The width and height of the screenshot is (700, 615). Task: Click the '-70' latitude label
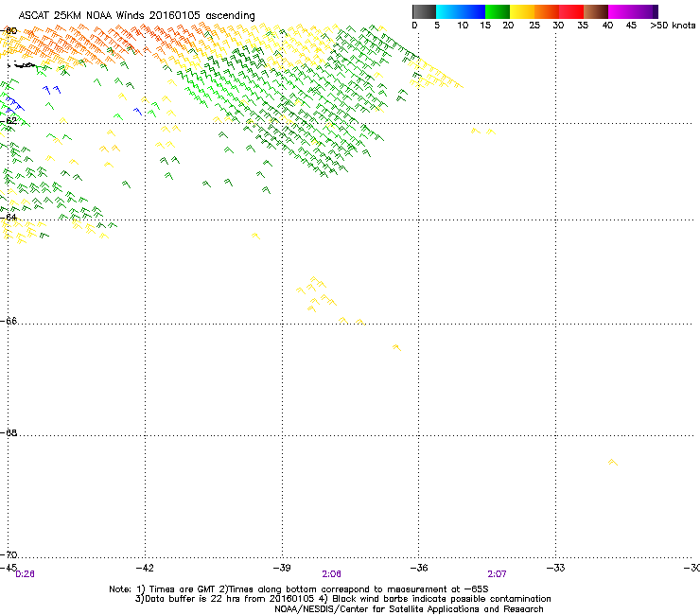tap(9, 554)
